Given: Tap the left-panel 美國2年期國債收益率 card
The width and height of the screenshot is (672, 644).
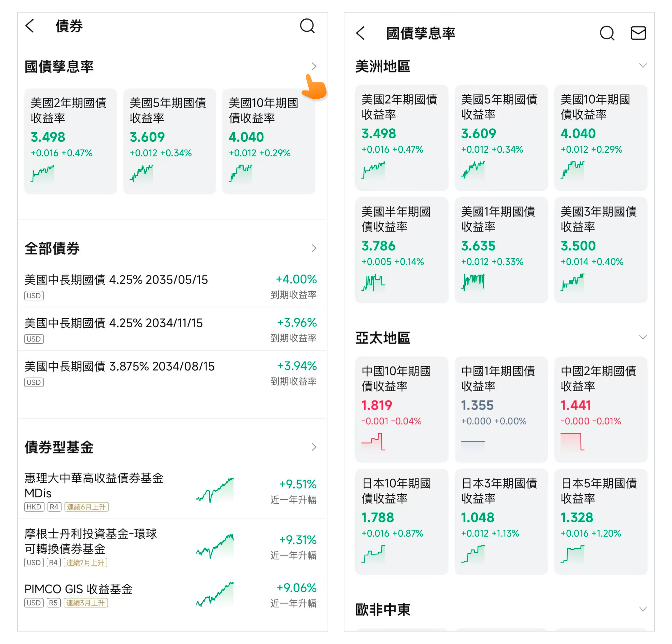Looking at the screenshot, I should coord(71,141).
